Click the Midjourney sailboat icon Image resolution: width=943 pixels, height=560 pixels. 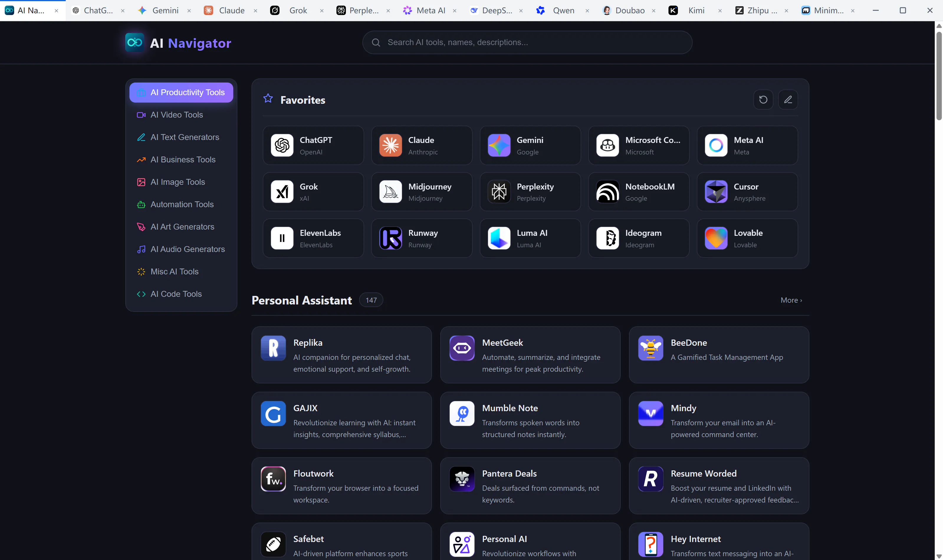390,192
